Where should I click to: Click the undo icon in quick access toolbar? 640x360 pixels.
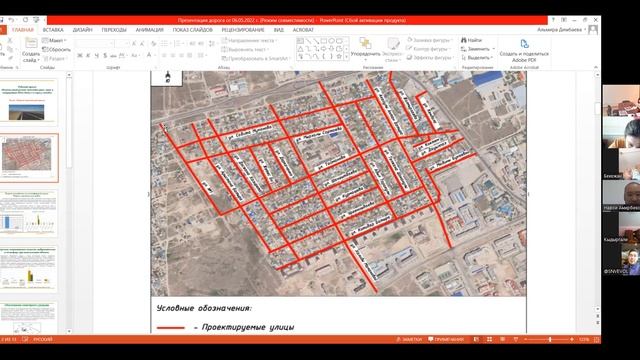12,20
